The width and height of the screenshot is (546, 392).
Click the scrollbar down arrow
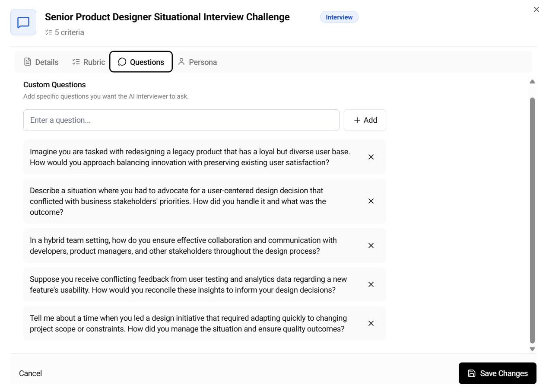(x=532, y=349)
